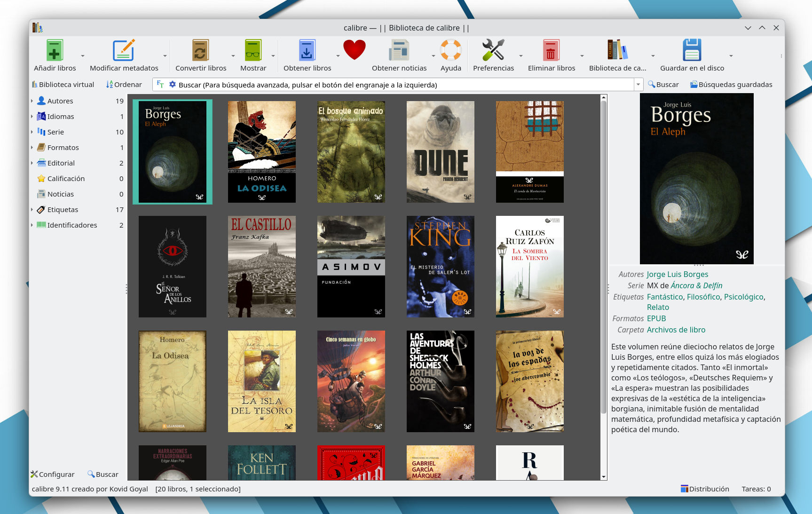Image resolution: width=812 pixels, height=514 pixels.
Task: Select the Dune book cover
Action: click(x=440, y=152)
